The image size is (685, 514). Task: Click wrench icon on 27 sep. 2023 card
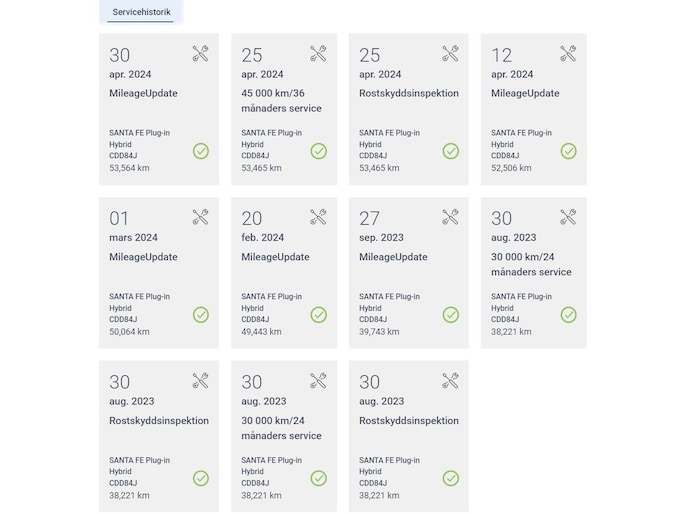pyautogui.click(x=450, y=217)
